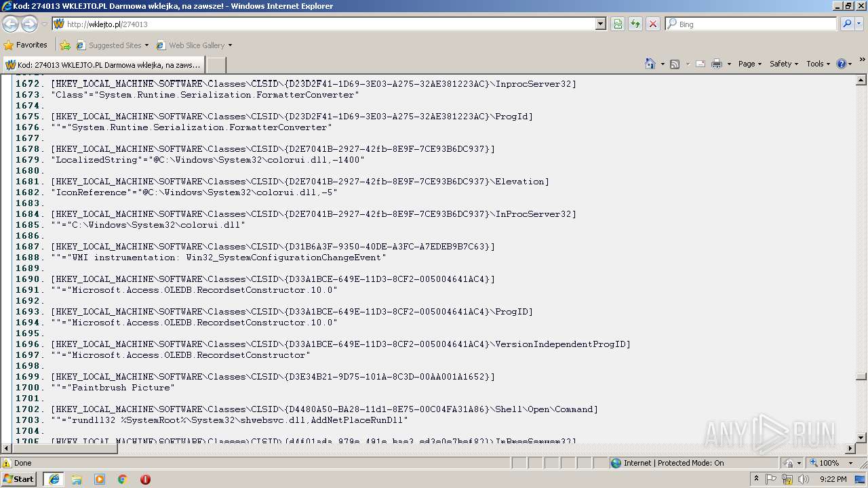The image size is (868, 488).
Task: Open the Recent Pages dropdown beside the Forward button
Action: pyautogui.click(x=44, y=24)
